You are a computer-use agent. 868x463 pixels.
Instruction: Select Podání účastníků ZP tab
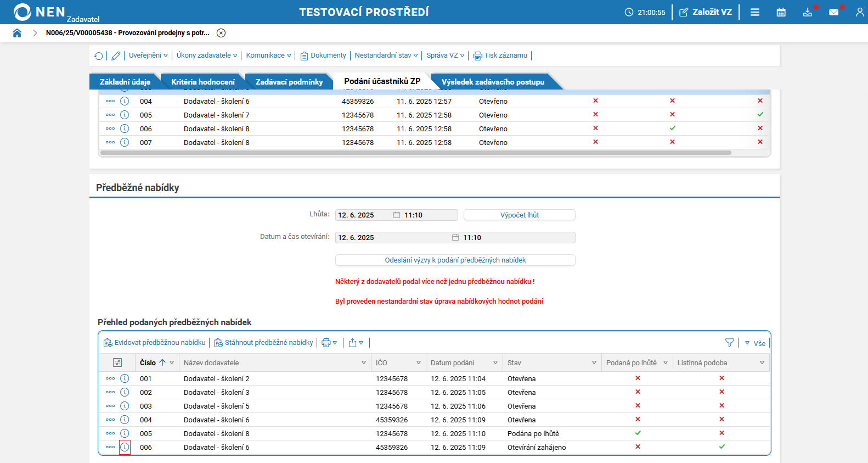click(382, 81)
